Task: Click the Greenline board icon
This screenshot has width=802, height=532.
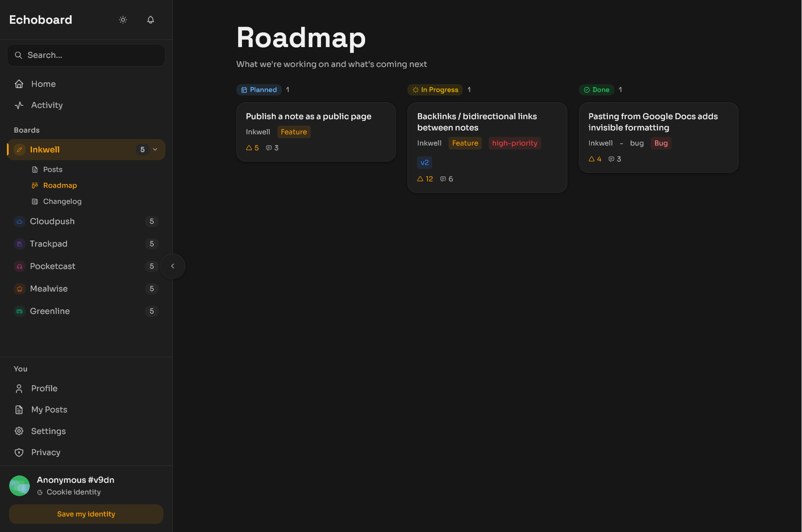Action: point(19,311)
